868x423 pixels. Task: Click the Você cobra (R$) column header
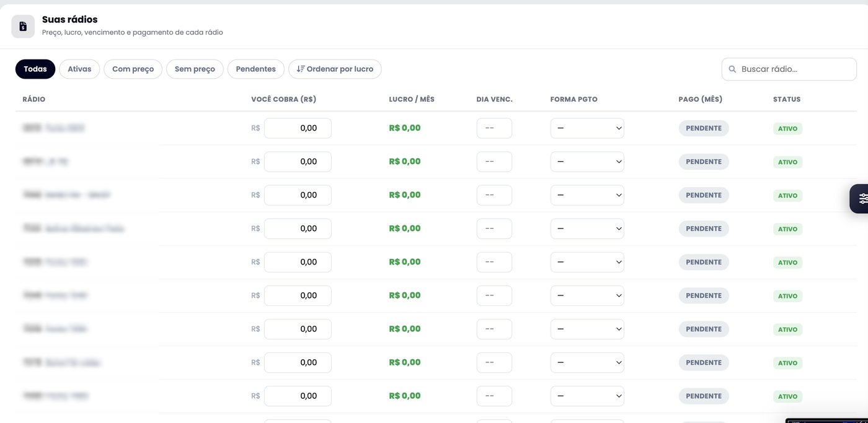point(284,99)
